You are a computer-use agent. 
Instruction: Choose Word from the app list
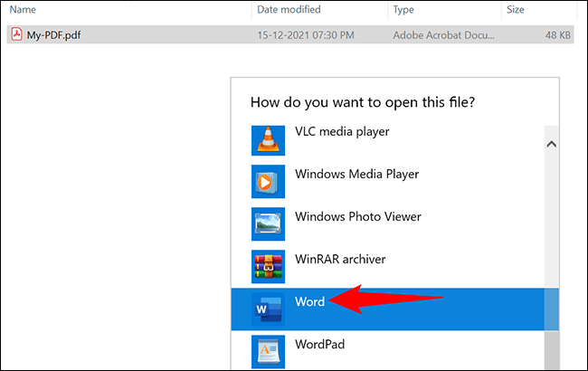click(388, 309)
